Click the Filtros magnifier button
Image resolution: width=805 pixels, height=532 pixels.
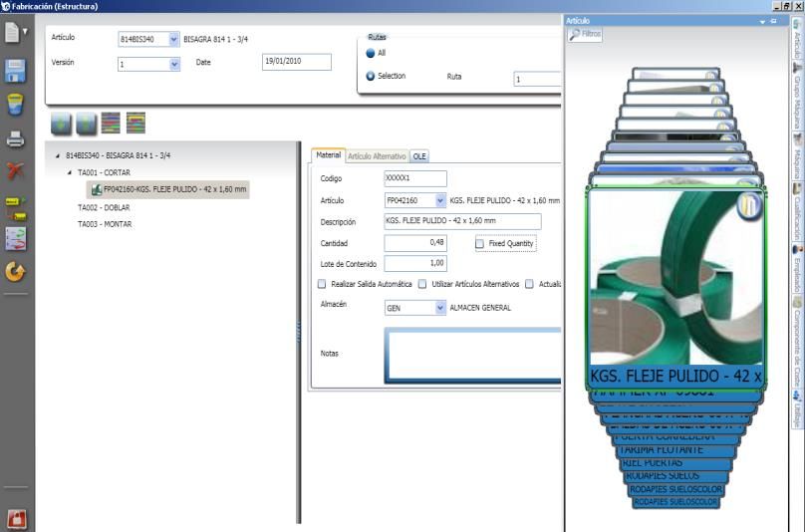(x=586, y=34)
